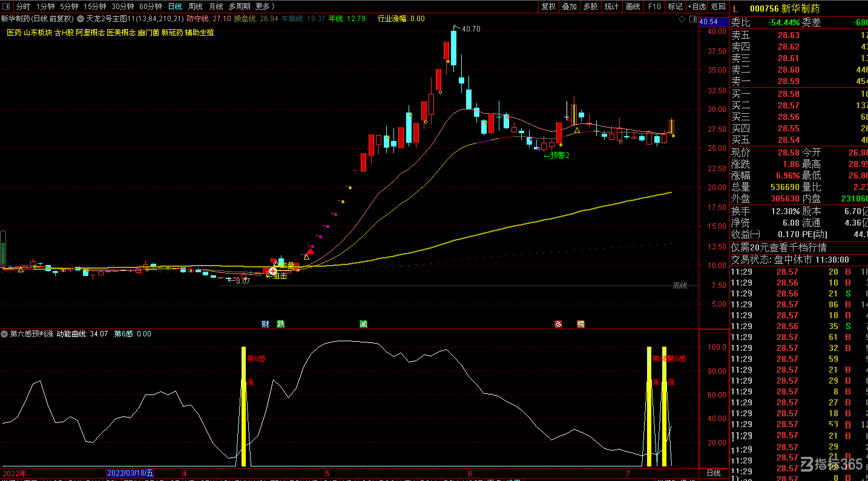Open F10 company information
The image size is (868, 481).
[x=654, y=7]
